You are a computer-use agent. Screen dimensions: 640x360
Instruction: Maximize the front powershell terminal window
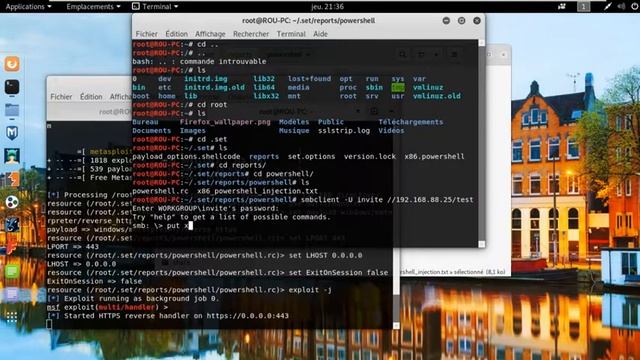coord(461,20)
